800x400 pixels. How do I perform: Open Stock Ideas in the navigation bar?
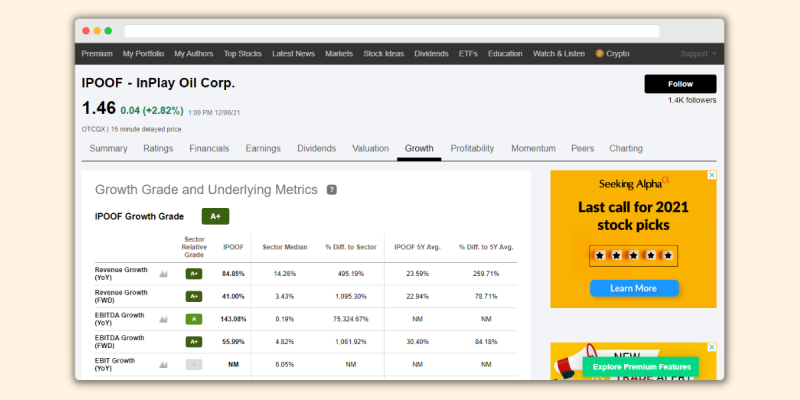tap(384, 54)
